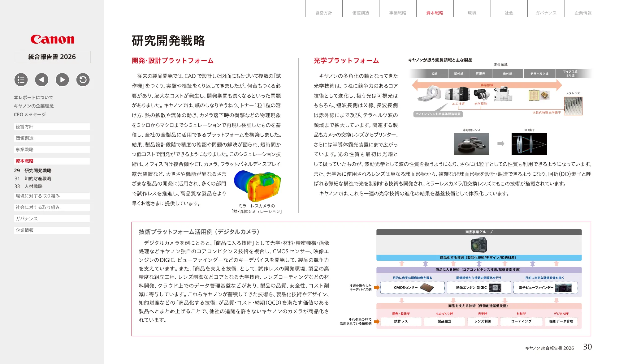
Task: Open the 環境 top tab
Action: coord(472,13)
